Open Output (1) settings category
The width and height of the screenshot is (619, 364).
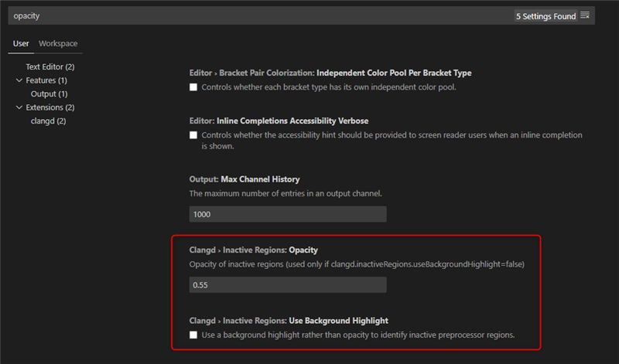point(49,94)
